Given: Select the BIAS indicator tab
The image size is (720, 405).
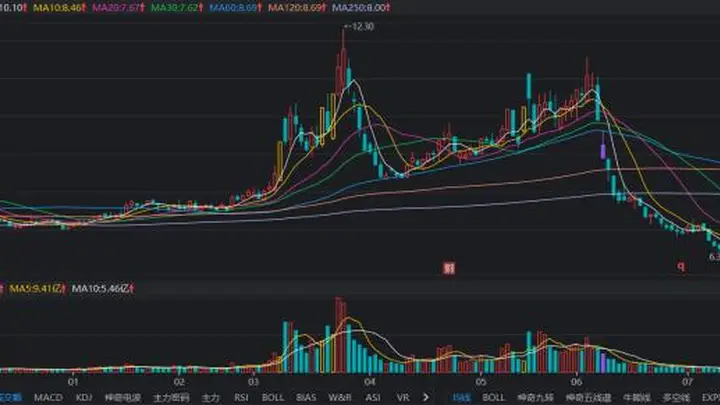Looking at the screenshot, I should pyautogui.click(x=306, y=397).
